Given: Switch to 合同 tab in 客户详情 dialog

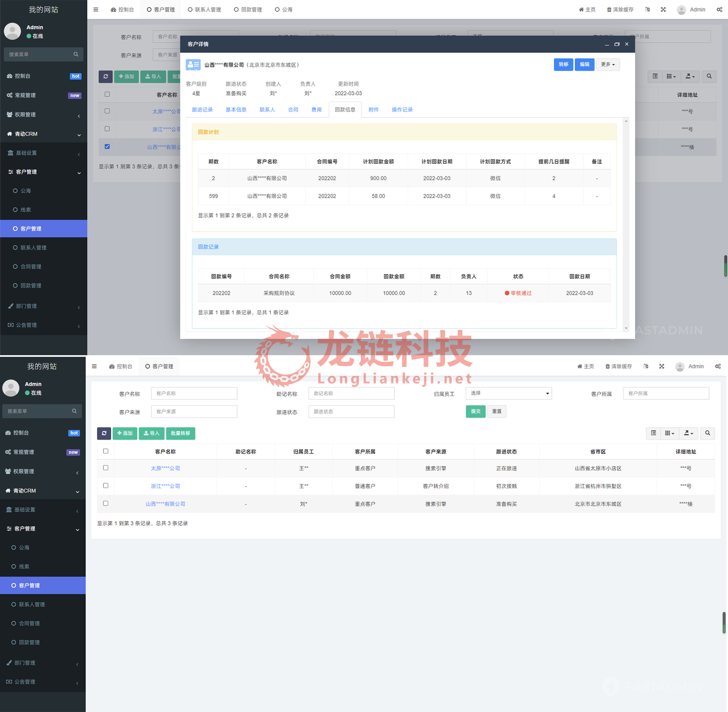Looking at the screenshot, I should tap(293, 110).
